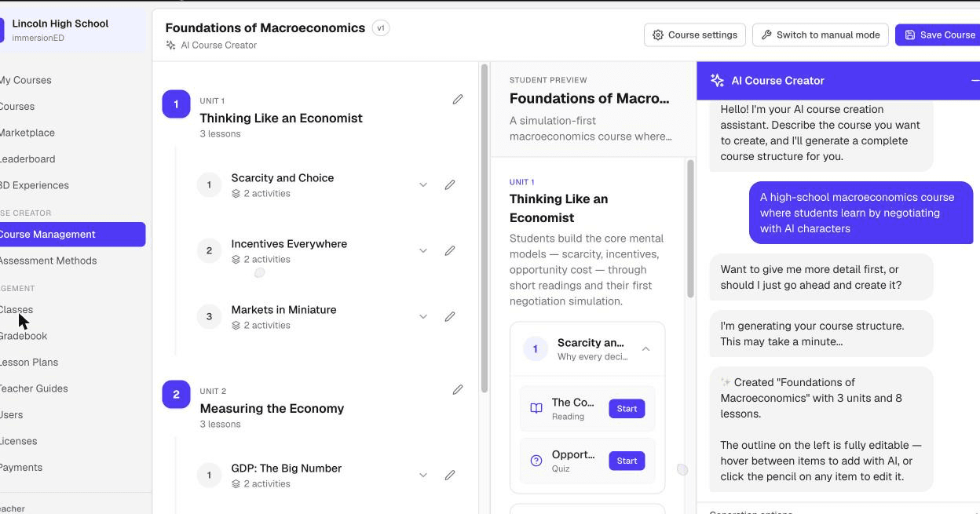Edit the Markets in Miniature lesson

pos(450,317)
